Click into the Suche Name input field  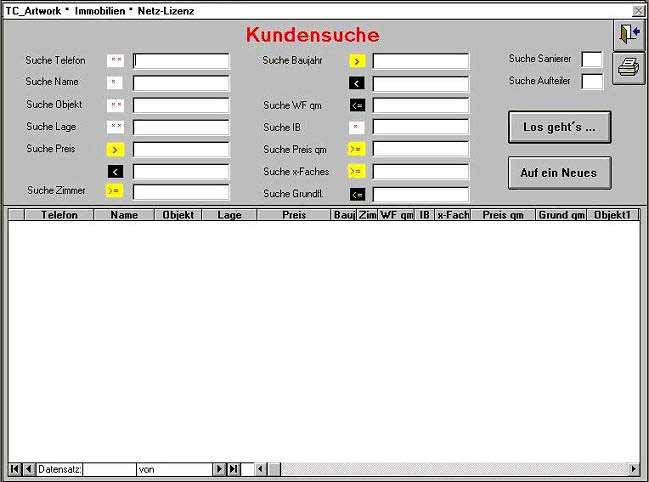tap(181, 83)
